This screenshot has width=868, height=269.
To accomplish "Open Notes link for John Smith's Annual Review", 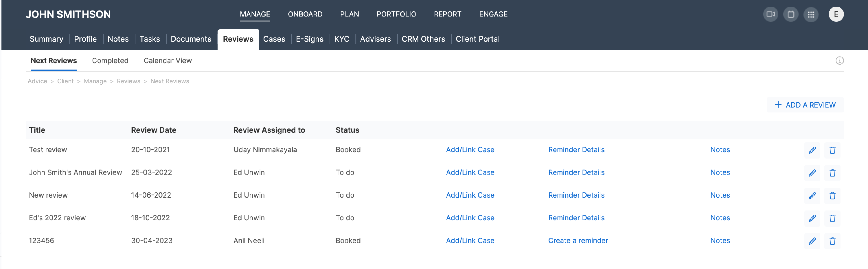I will (x=720, y=172).
